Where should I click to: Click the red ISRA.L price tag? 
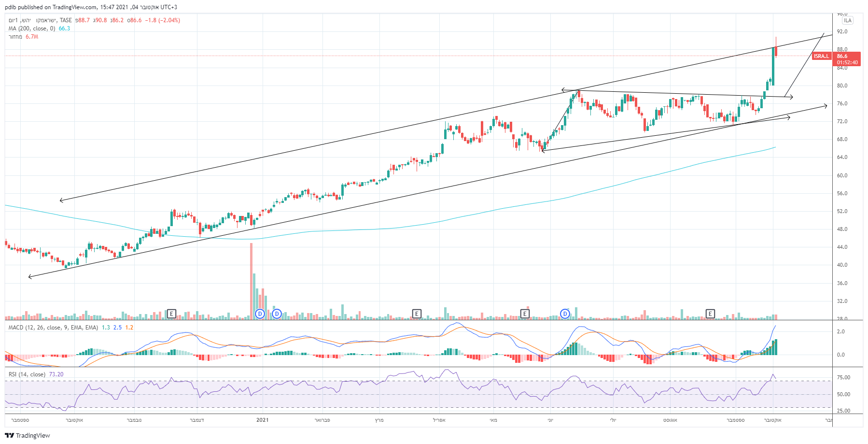point(822,56)
